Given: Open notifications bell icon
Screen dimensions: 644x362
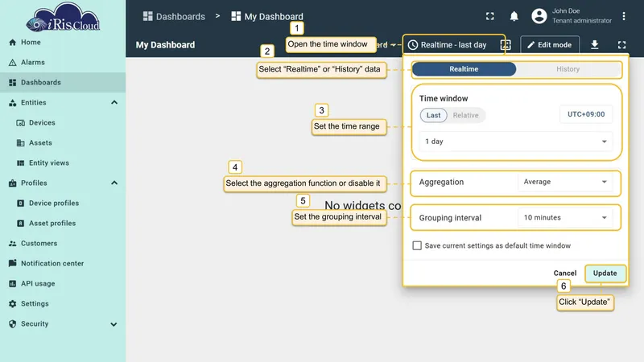Looking at the screenshot, I should (x=514, y=16).
